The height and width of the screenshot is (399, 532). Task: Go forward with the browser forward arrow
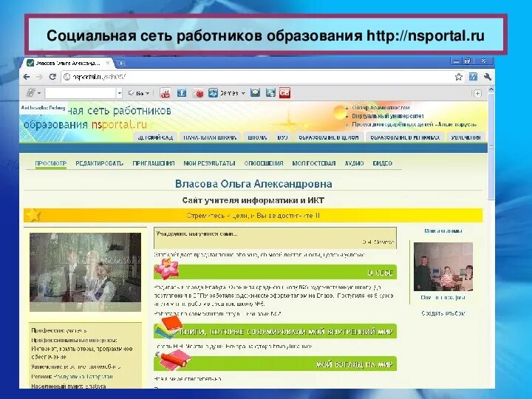click(39, 77)
